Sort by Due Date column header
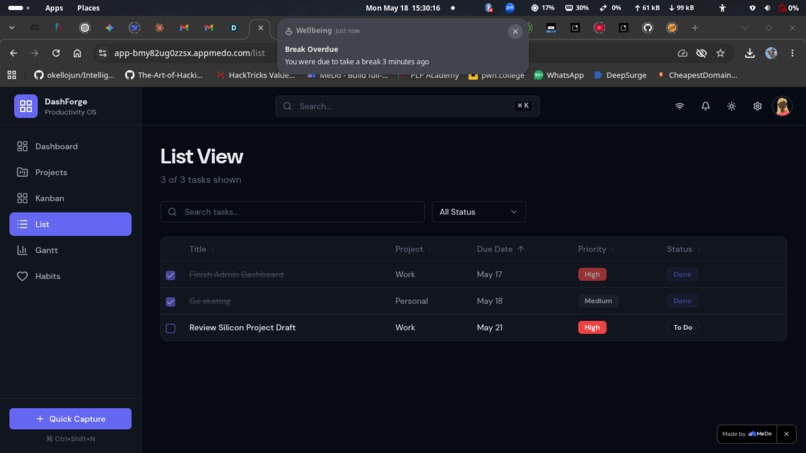This screenshot has height=453, width=806. [500, 249]
